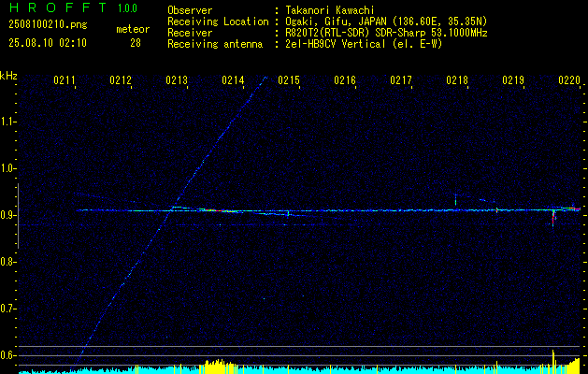Click the 0217 time marker

[401, 79]
